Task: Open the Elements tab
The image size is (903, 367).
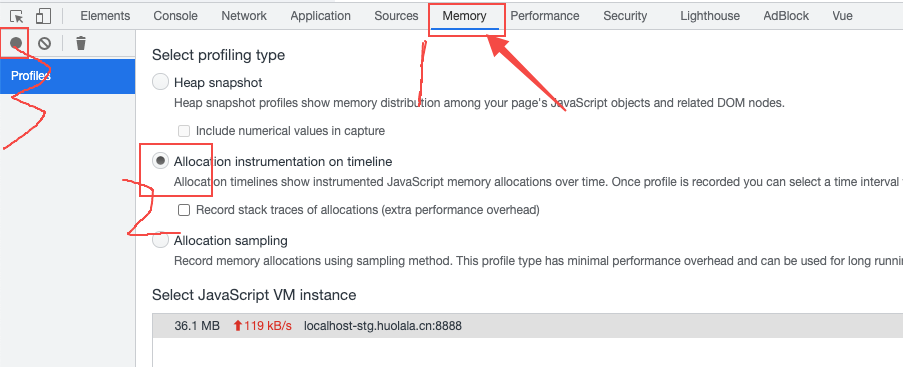Action: tap(105, 16)
